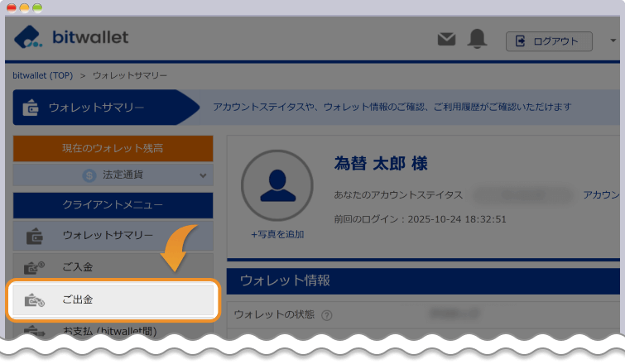Click the dollar coin icon beside 法定通貨
Viewport: 625px width, 364px height.
[89, 175]
